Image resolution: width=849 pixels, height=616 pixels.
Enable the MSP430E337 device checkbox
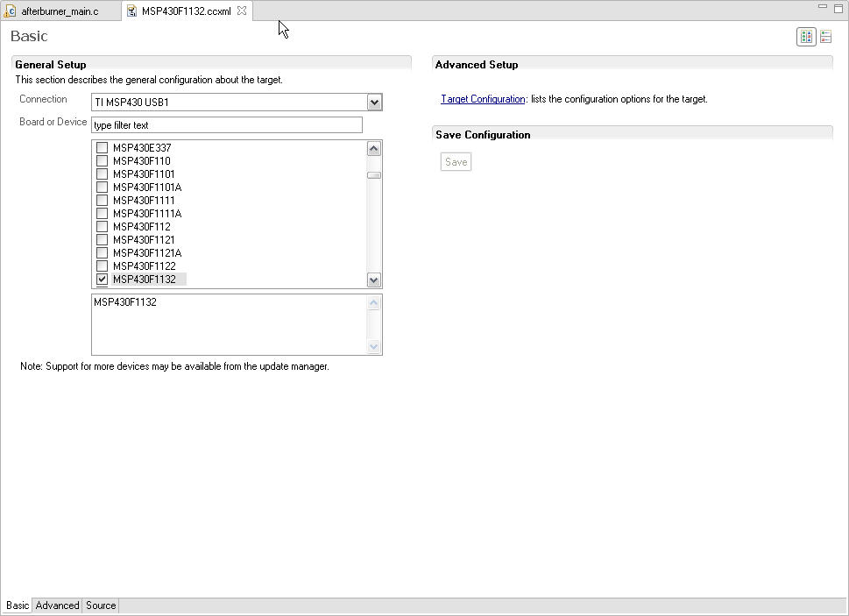tap(102, 147)
